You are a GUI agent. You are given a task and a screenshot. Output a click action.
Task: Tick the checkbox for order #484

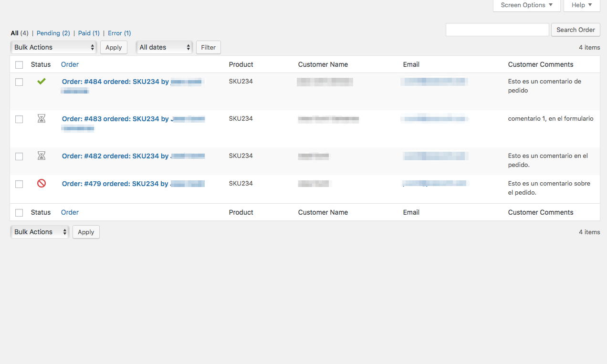pyautogui.click(x=19, y=82)
